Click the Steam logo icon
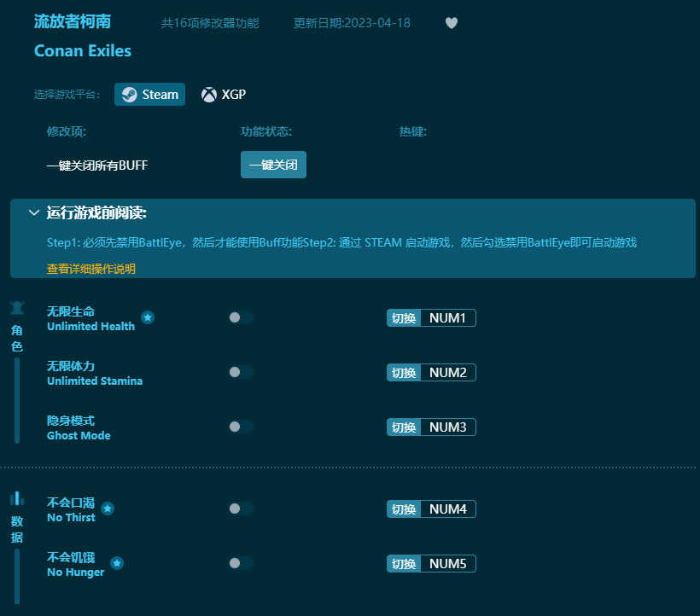The height and width of the screenshot is (616, 700). point(130,95)
